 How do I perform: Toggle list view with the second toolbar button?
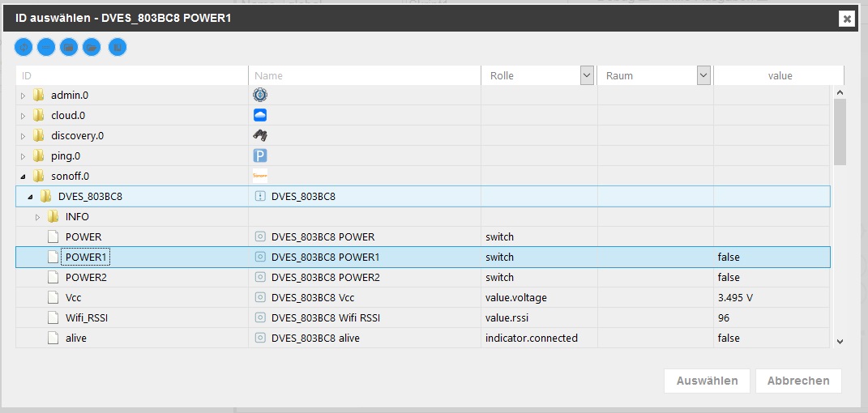[46, 48]
